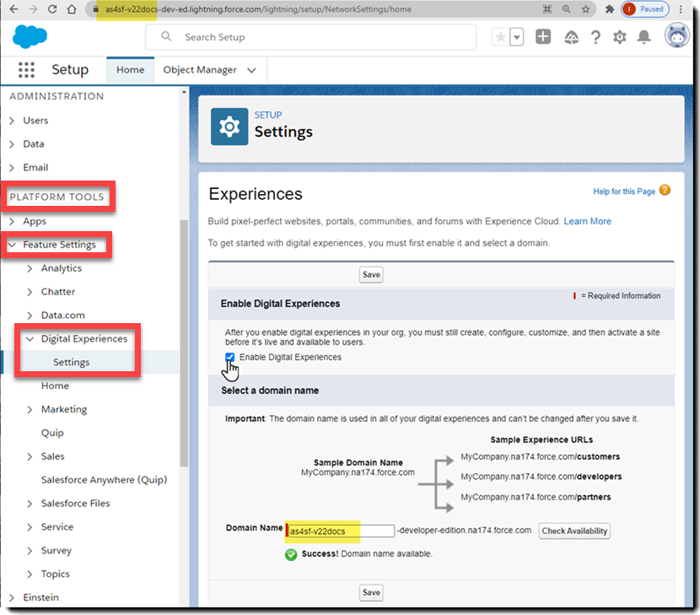Expand the Users section

[13, 121]
